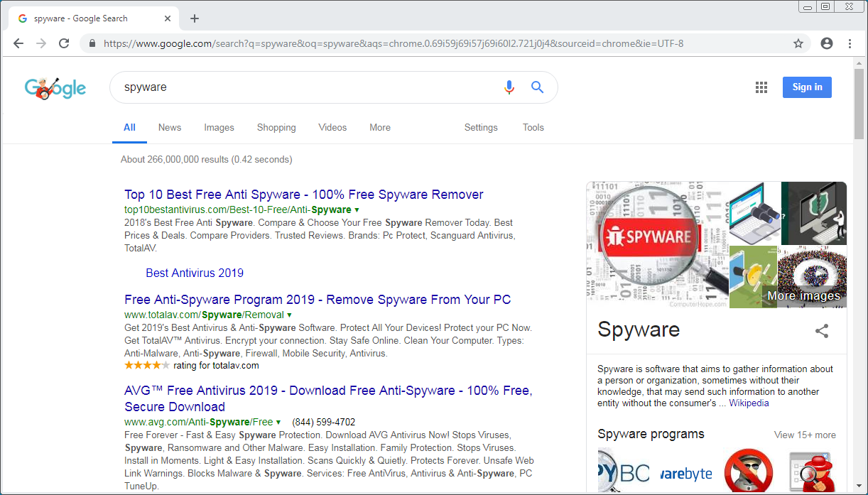Switch to the Shopping tab
Image resolution: width=868 pixels, height=495 pixels.
[276, 128]
